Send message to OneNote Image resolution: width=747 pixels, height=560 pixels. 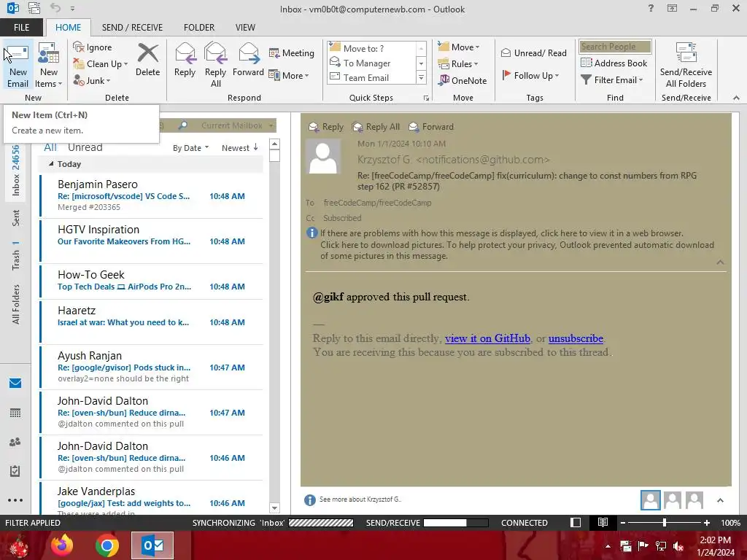tap(462, 80)
